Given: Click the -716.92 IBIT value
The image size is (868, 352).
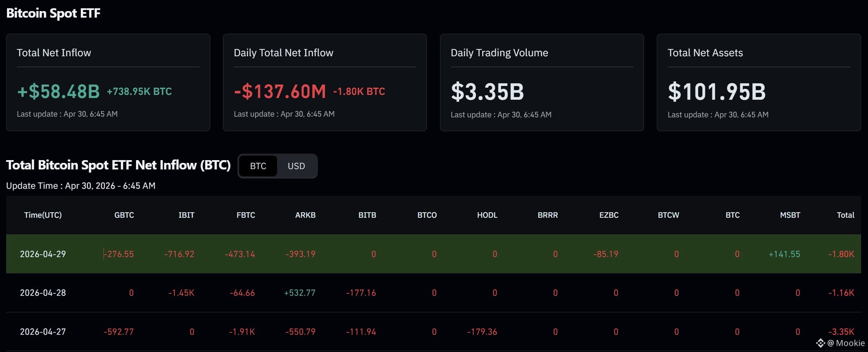Looking at the screenshot, I should click(x=179, y=254).
